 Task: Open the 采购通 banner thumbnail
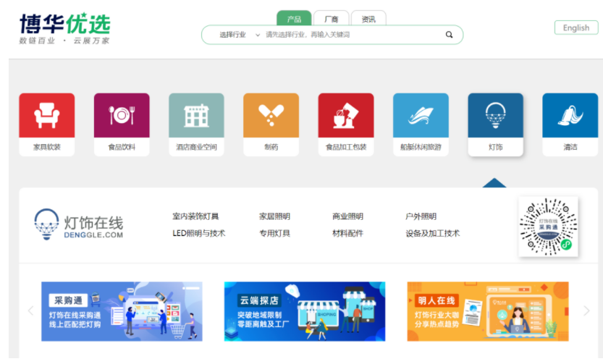click(122, 311)
